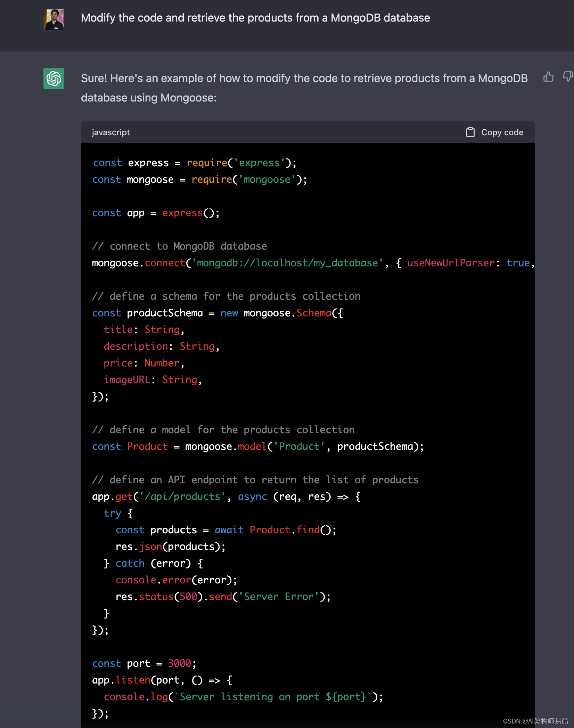The image size is (574, 728).
Task: Click the comment 'define a model for the products collection'
Action: [223, 430]
